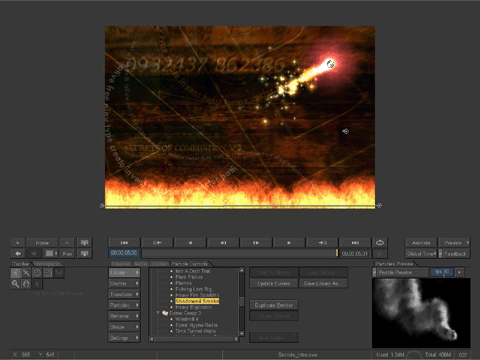Image resolution: width=480 pixels, height=360 pixels.
Task: Open the Emitter controls category
Action: (x=124, y=283)
